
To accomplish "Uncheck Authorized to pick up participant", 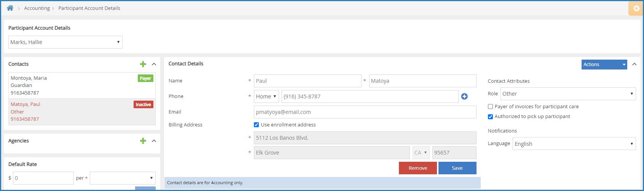I will [x=490, y=117].
